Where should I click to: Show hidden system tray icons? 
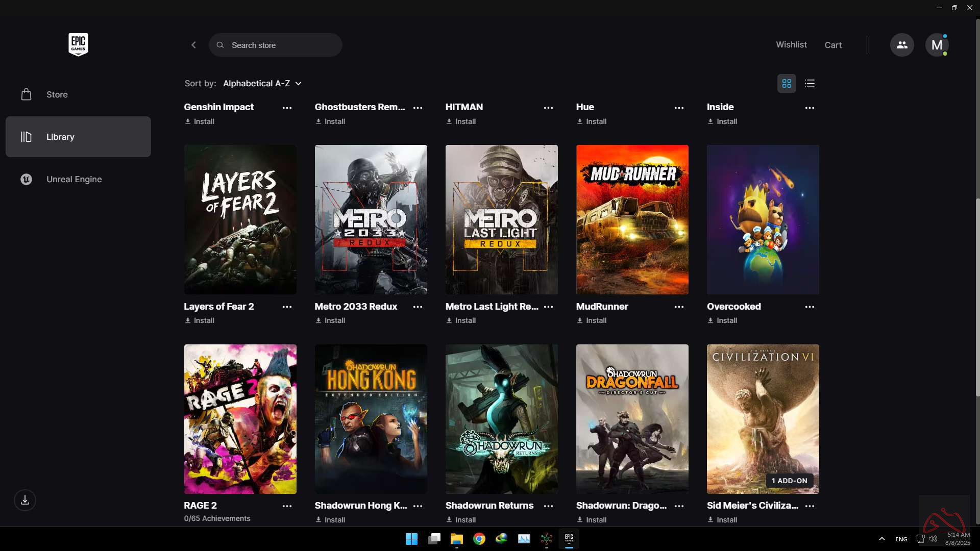(881, 539)
